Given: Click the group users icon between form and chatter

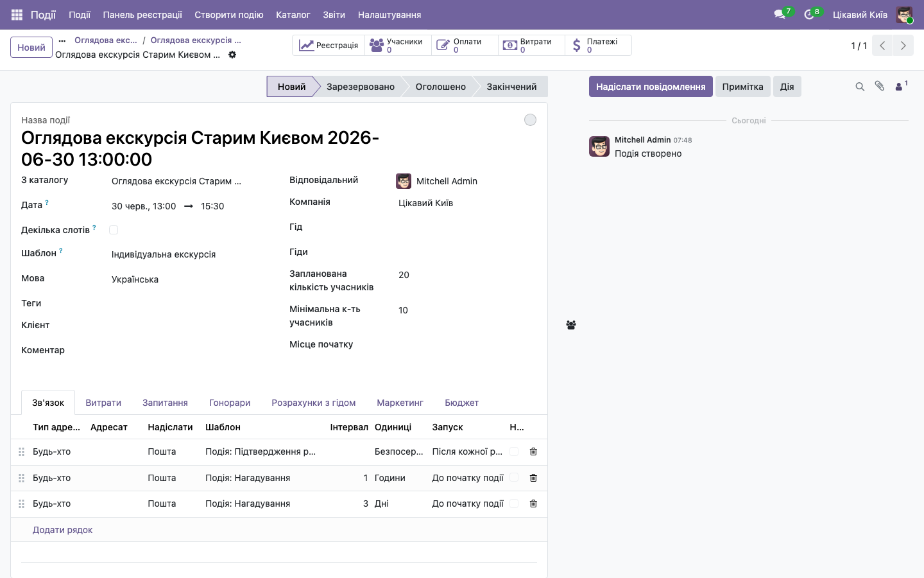Looking at the screenshot, I should [x=571, y=325].
